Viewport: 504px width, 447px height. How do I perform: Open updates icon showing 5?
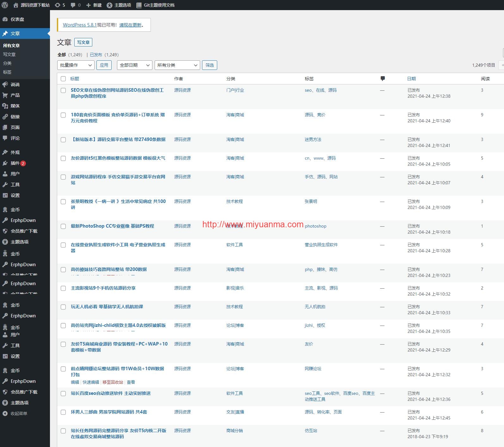(57, 5)
